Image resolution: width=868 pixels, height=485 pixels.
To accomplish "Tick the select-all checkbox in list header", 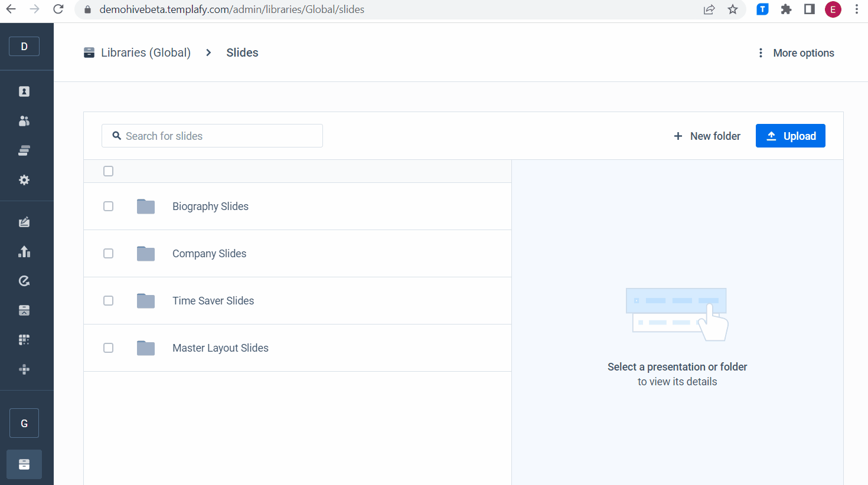I will pos(108,171).
